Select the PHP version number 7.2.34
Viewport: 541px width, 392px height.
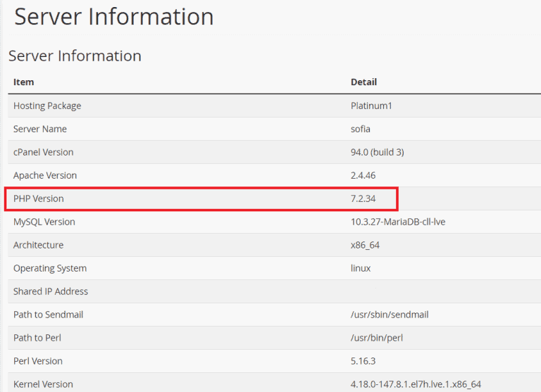pos(363,198)
